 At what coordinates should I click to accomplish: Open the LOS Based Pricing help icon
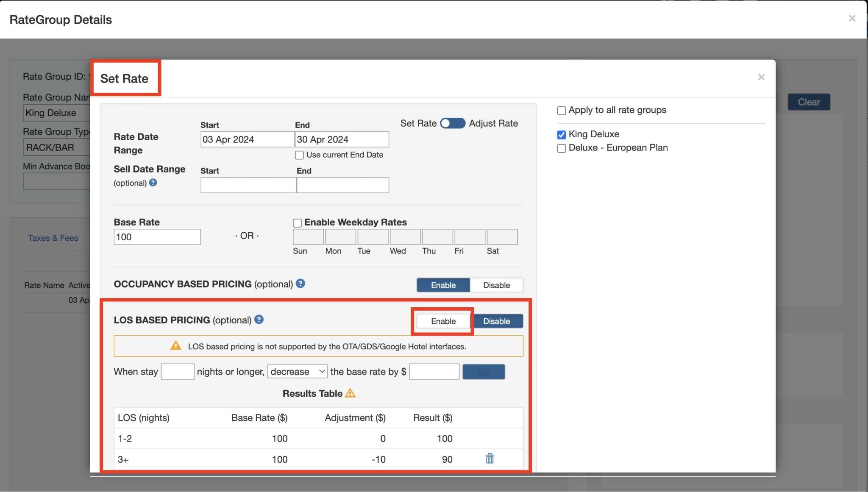click(259, 320)
